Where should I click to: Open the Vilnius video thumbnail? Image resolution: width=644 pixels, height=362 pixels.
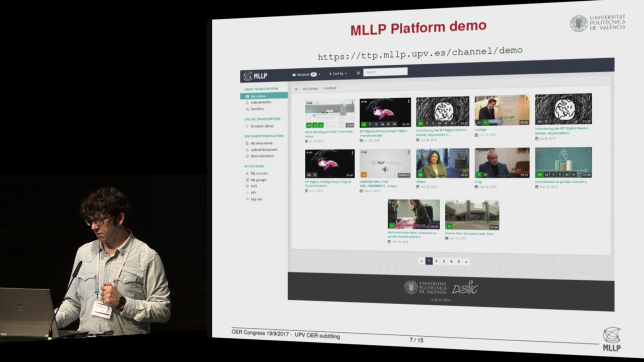tap(442, 163)
